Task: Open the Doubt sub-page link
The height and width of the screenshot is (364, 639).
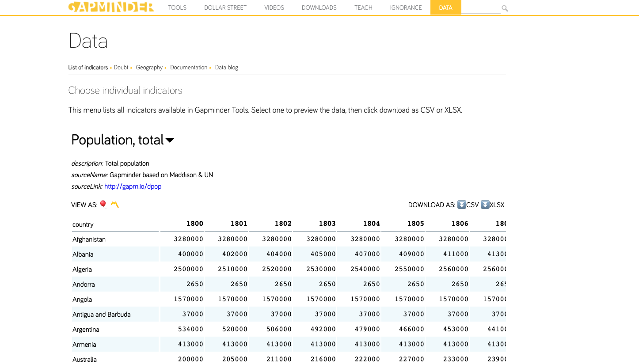Action: (121, 68)
